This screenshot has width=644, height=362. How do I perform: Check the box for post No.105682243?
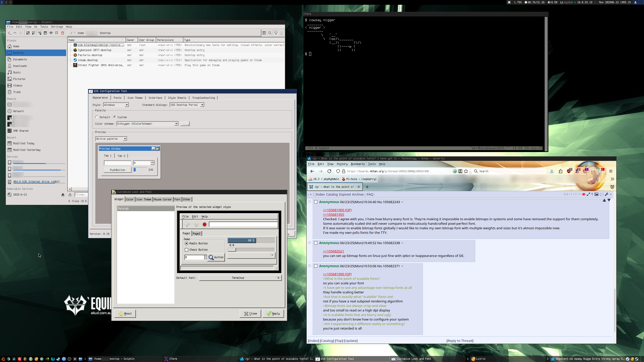[316, 202]
